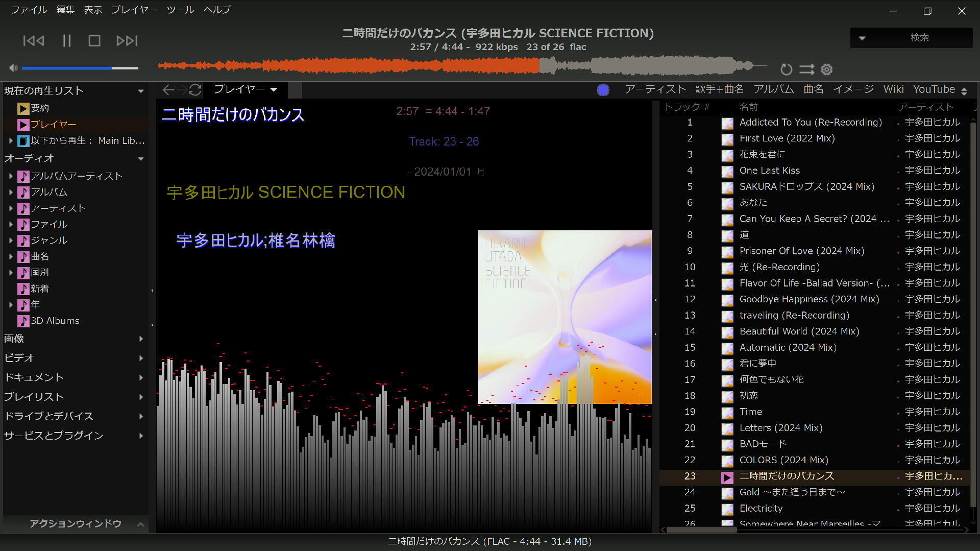Collapse the 現在の再生リスト section

tap(140, 91)
